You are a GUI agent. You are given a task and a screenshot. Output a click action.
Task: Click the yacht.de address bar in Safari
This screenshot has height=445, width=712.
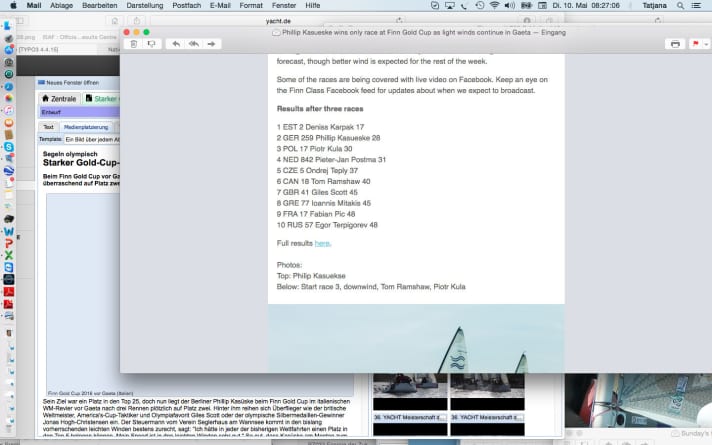[278, 21]
